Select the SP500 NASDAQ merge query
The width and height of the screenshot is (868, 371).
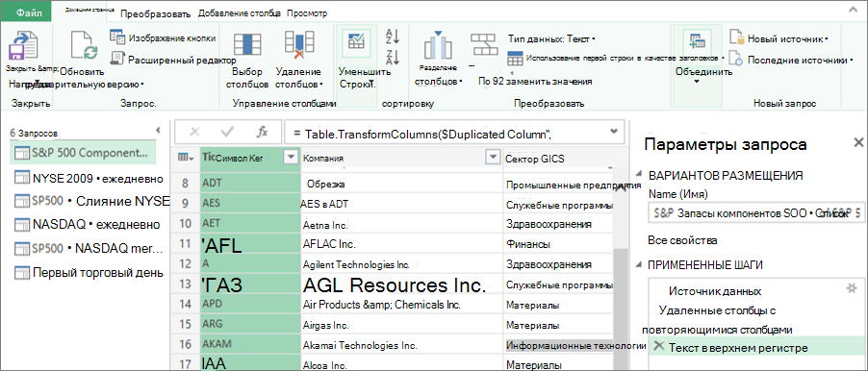click(89, 248)
